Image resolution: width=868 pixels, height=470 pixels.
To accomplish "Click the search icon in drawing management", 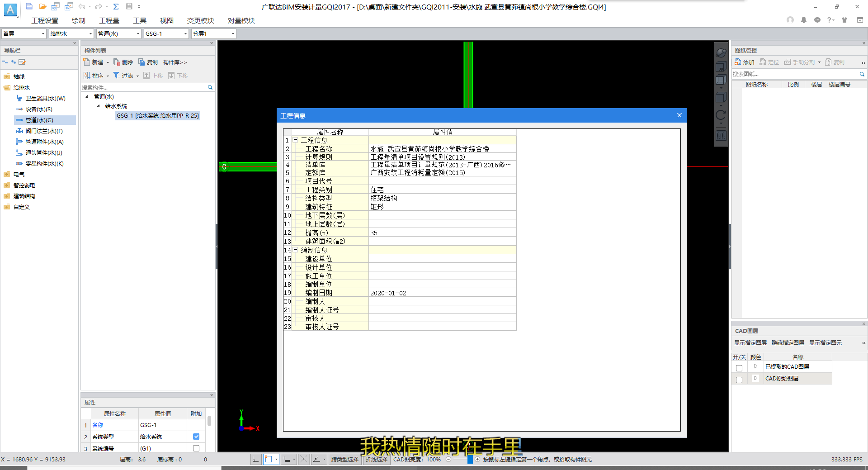I will click(862, 74).
